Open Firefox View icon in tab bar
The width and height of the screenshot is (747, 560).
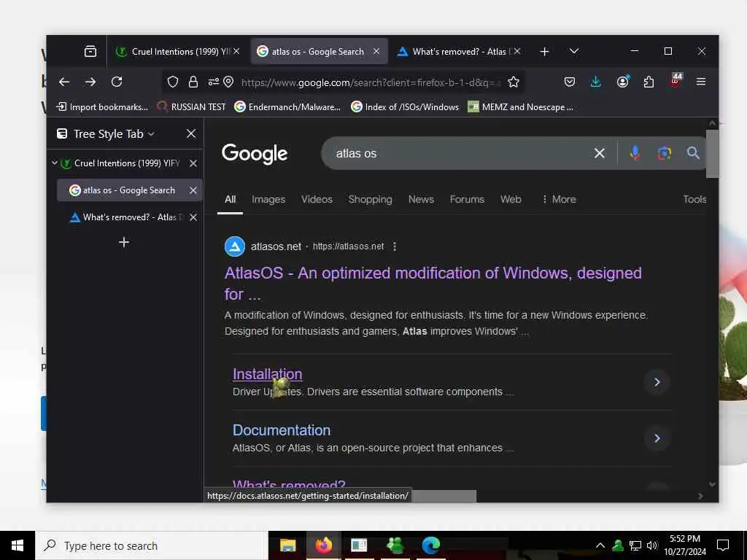coord(90,51)
